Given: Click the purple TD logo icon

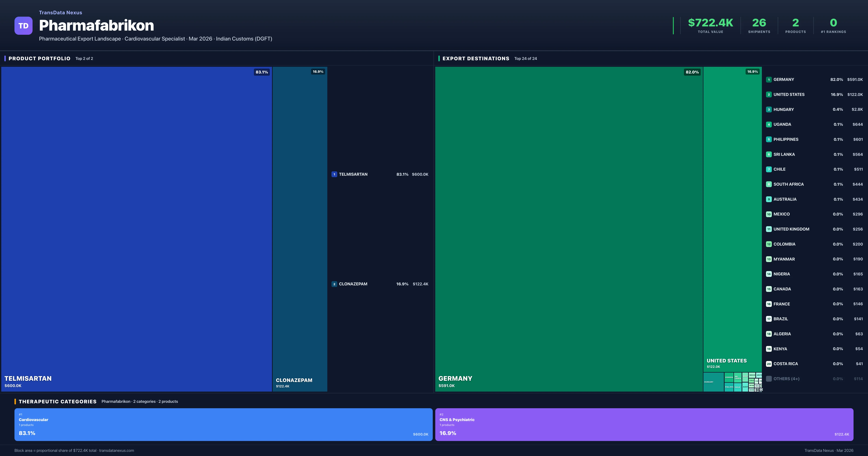Looking at the screenshot, I should 23,26.
